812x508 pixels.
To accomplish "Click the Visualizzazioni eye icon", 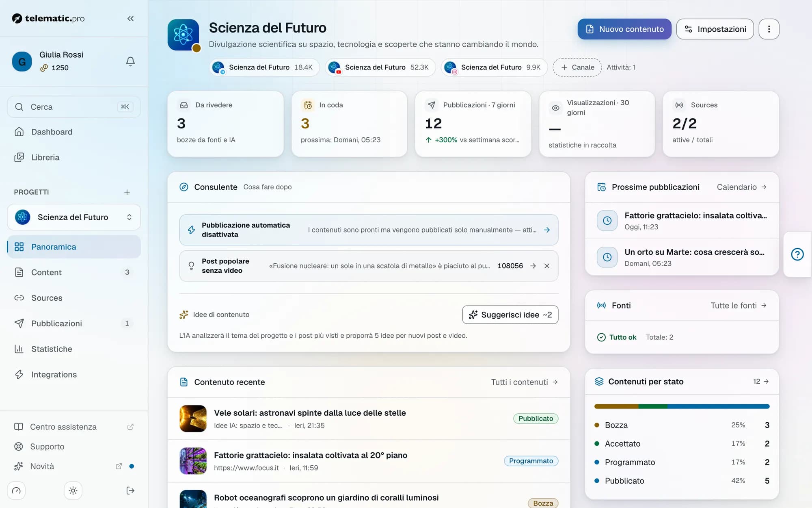I will point(555,108).
